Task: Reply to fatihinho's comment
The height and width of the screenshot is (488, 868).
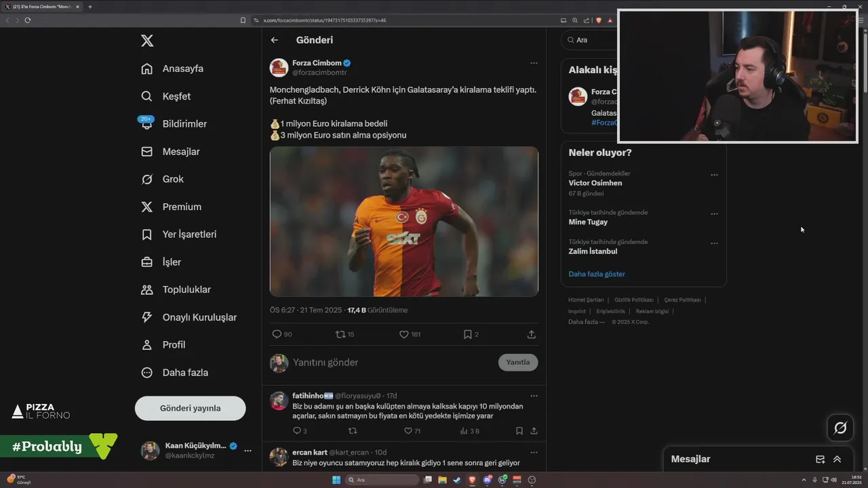Action: pos(299,431)
